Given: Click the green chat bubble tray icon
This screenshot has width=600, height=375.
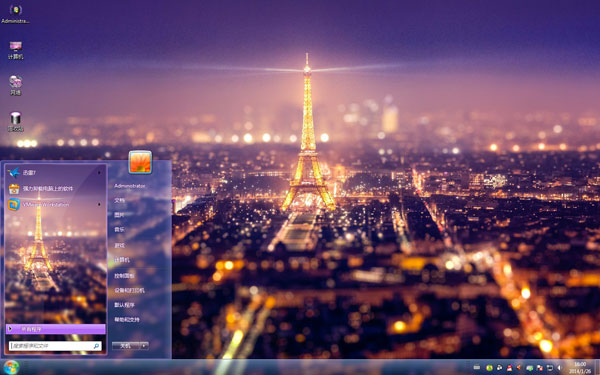Looking at the screenshot, I should click(530, 368).
